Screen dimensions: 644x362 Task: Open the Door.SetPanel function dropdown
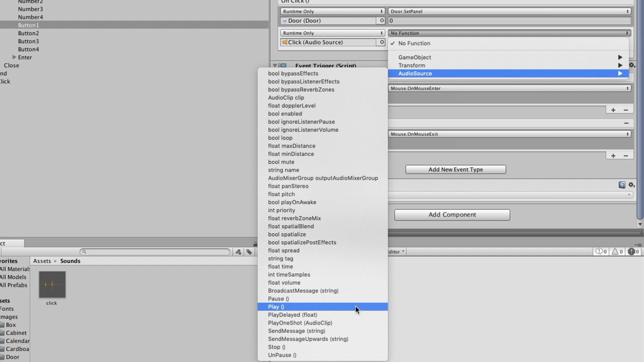(x=509, y=11)
